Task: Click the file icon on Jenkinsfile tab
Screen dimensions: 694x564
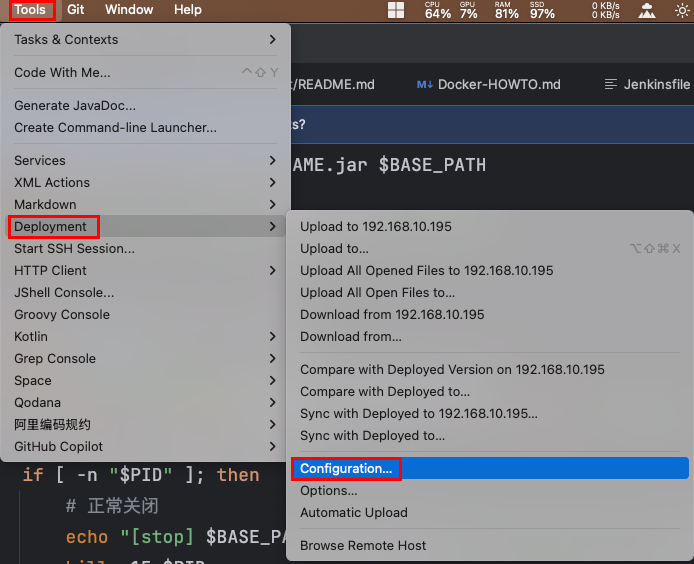Action: tap(611, 84)
